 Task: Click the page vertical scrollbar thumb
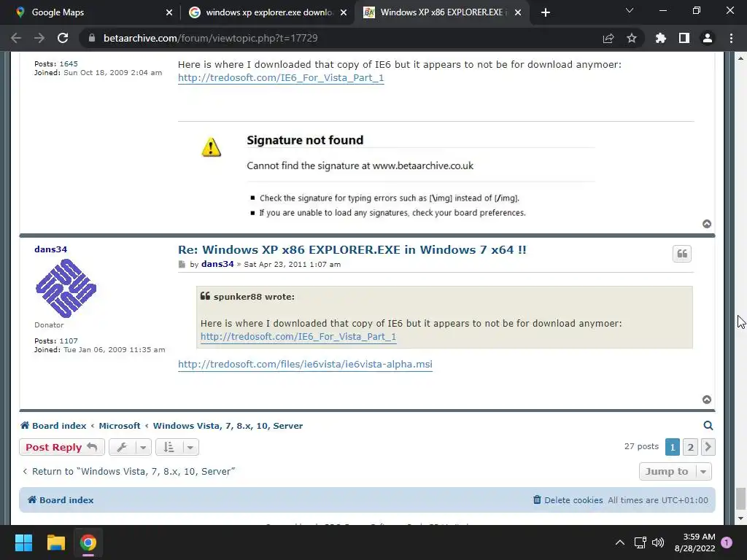740,499
